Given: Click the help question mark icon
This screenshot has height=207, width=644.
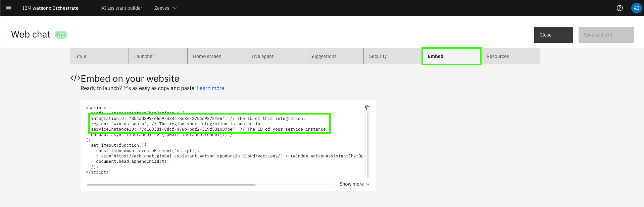Looking at the screenshot, I should [x=620, y=8].
